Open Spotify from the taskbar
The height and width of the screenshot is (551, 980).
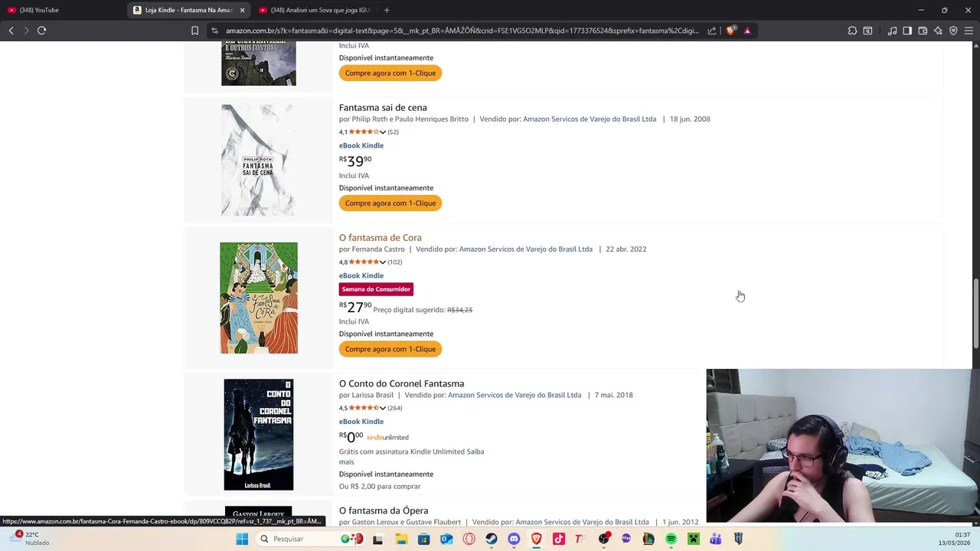point(671,539)
